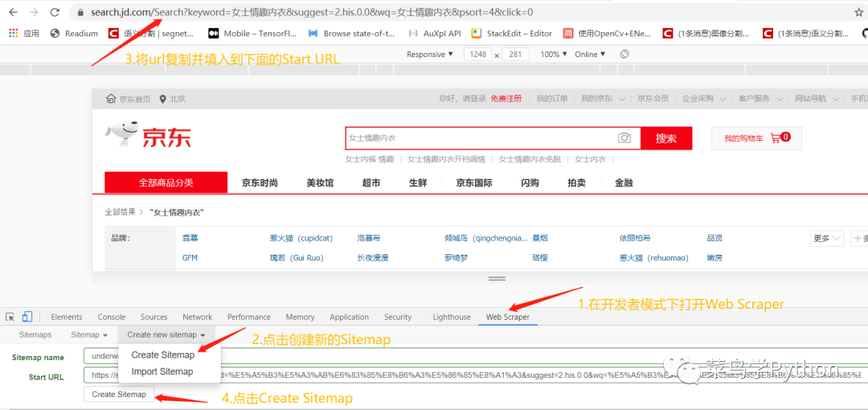Screen dimensions: 868x410
Task: Go back with the browser back arrow
Action: [x=14, y=11]
